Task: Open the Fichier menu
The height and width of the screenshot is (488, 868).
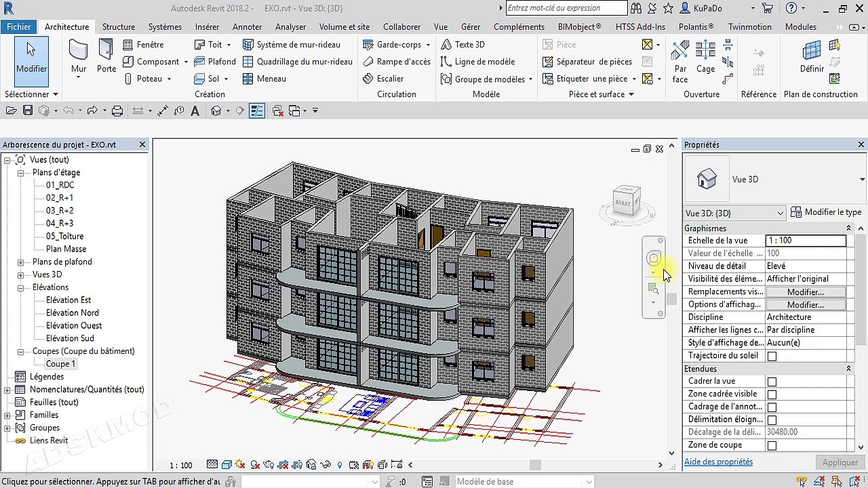Action: (19, 26)
